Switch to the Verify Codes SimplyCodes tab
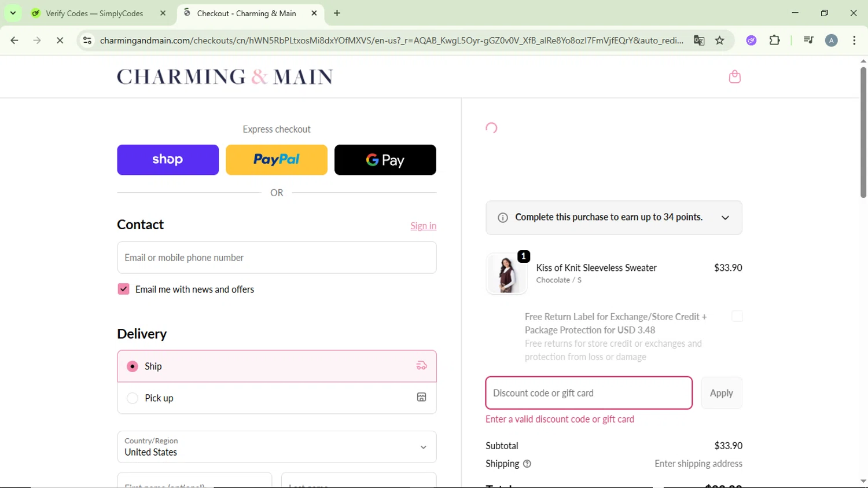Image resolution: width=868 pixels, height=488 pixels. 95,13
